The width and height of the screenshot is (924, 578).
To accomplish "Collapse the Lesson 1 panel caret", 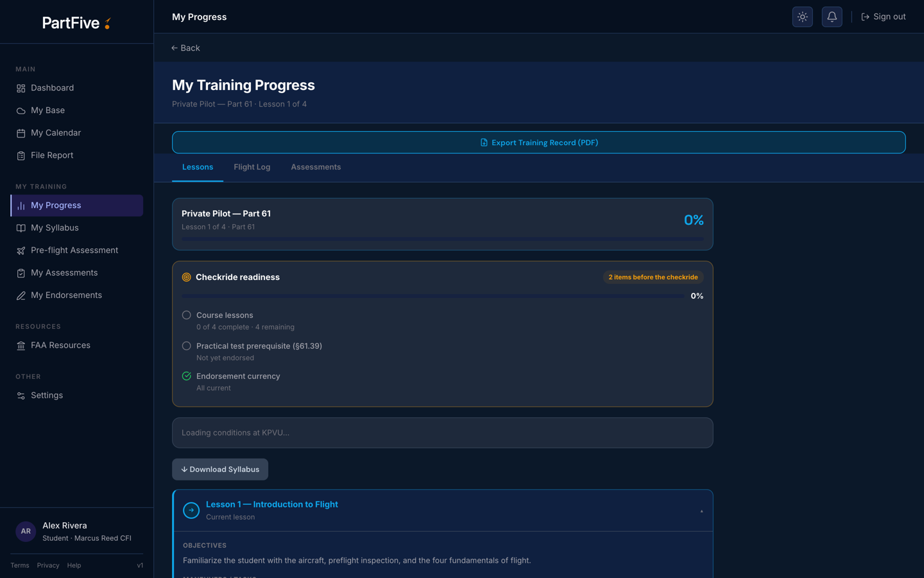I will [701, 511].
